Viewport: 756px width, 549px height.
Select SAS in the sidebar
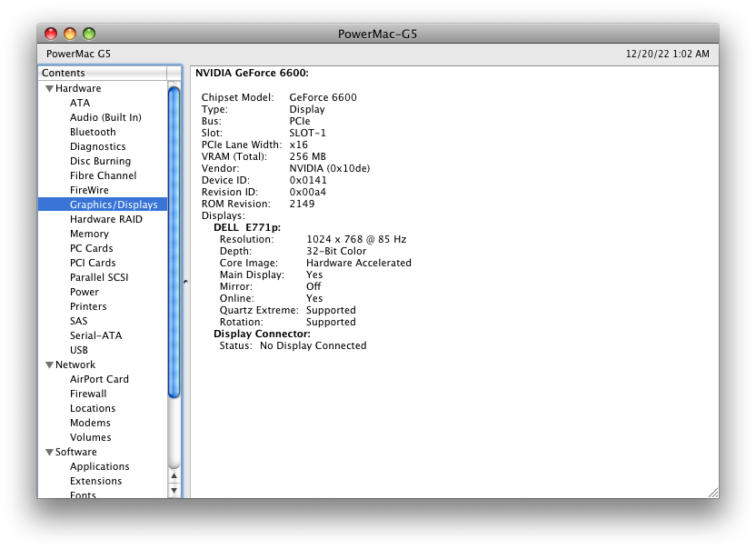[x=78, y=321]
